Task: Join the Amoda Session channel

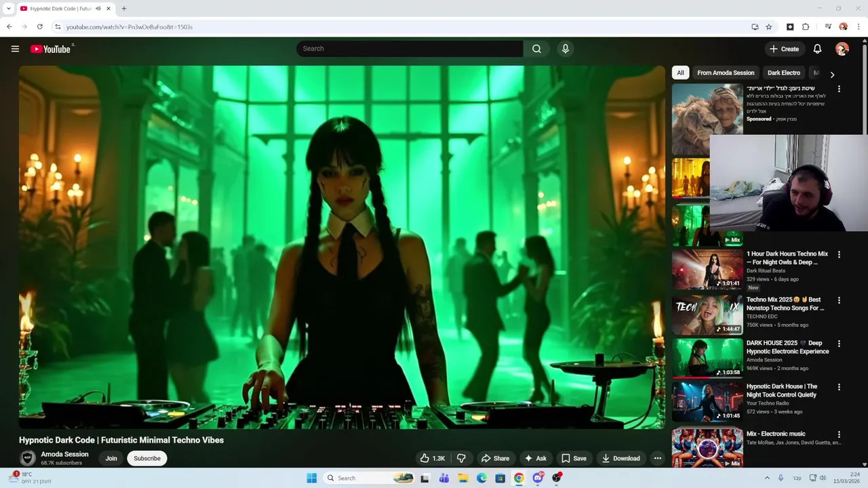Action: (x=111, y=458)
